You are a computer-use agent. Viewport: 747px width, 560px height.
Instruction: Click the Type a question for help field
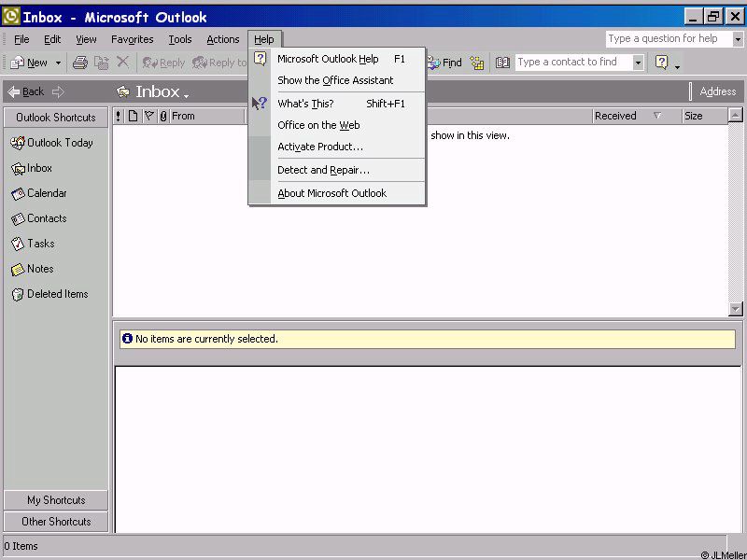pos(668,39)
